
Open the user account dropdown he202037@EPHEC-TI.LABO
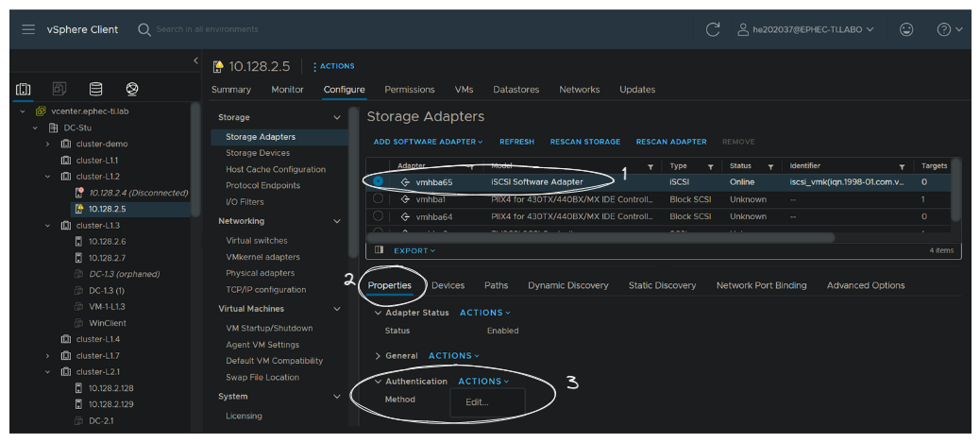(x=806, y=29)
